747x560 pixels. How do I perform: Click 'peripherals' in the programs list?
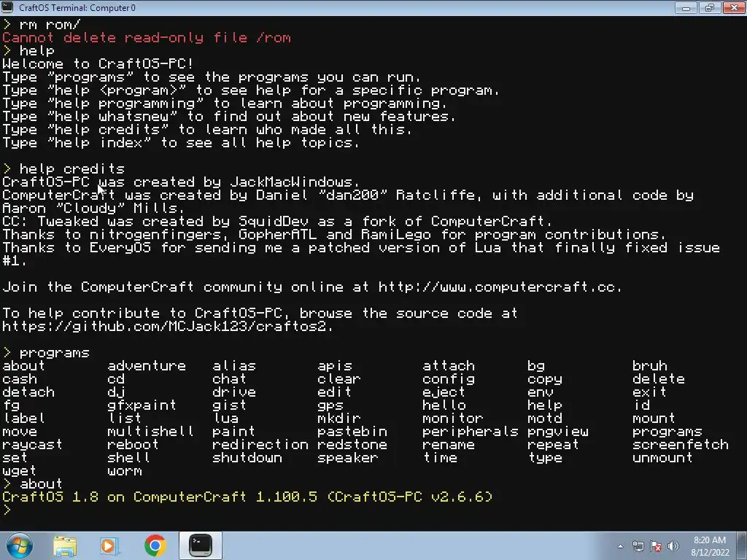click(471, 432)
